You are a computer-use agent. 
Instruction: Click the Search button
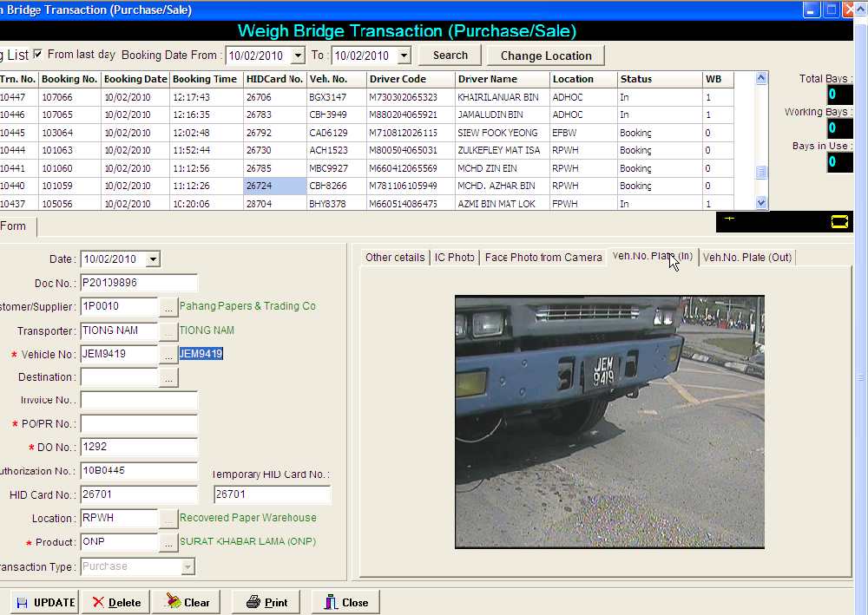pos(450,56)
